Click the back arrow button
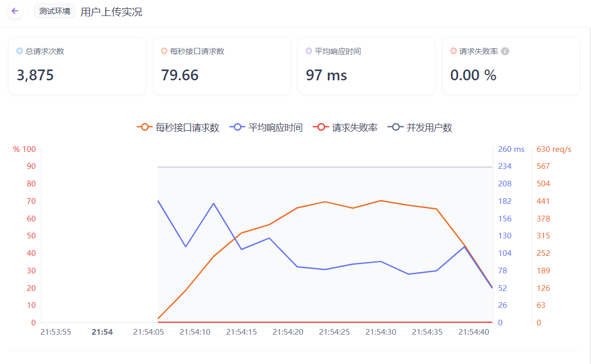 click(15, 11)
